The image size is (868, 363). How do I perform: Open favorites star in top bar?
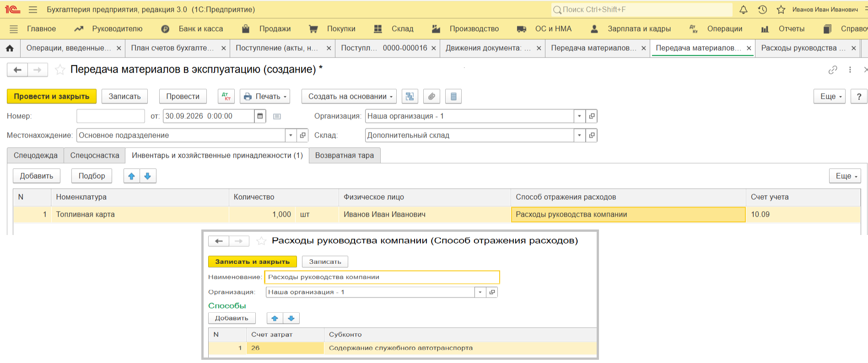[x=781, y=10]
